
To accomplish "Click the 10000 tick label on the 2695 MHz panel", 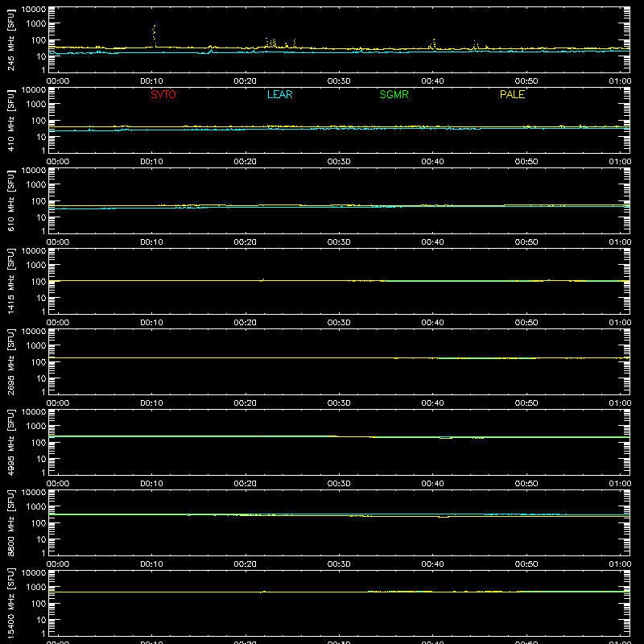I will (34, 331).
